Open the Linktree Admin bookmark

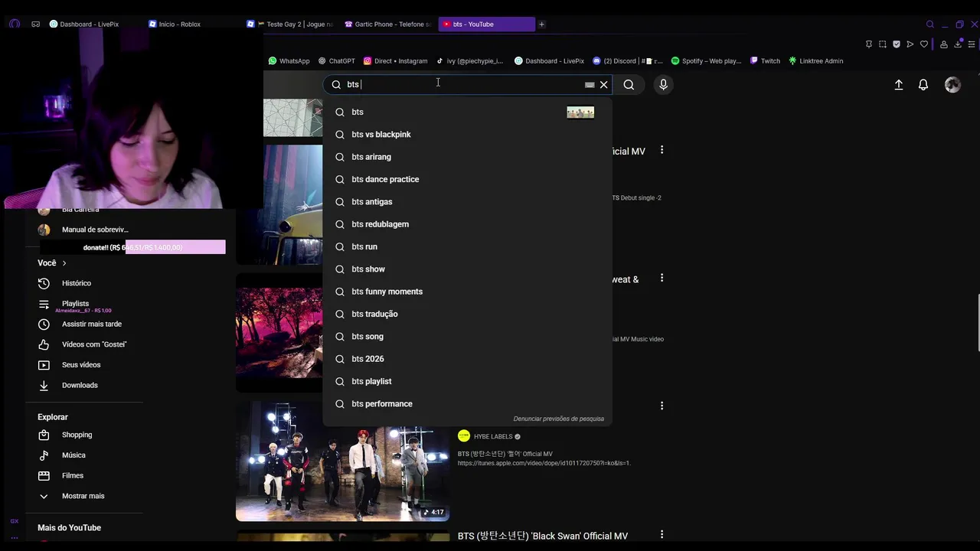point(815,60)
